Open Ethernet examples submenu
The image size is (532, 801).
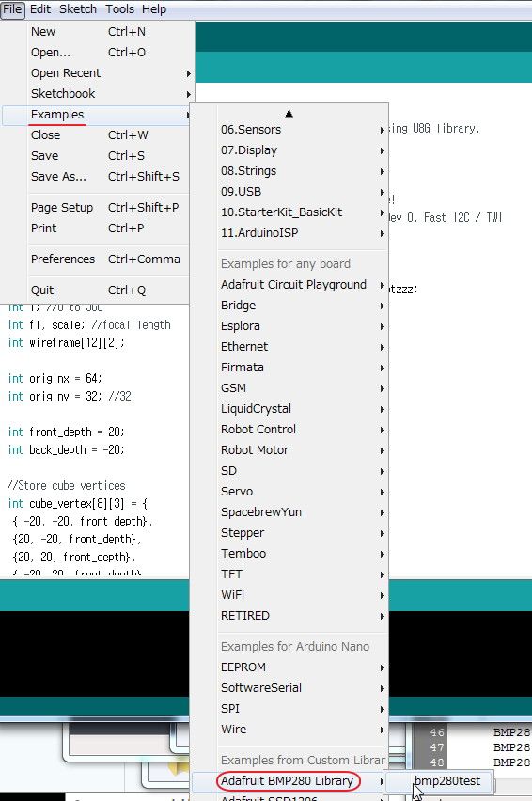(289, 346)
